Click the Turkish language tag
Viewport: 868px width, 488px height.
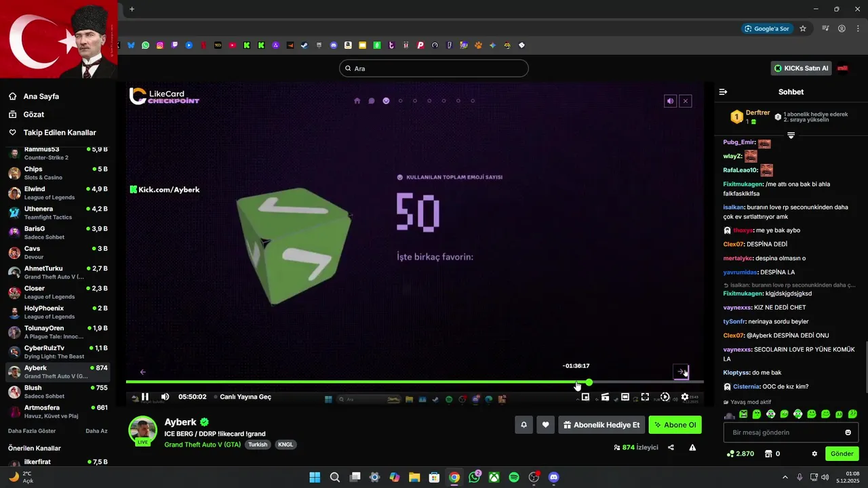coord(258,445)
